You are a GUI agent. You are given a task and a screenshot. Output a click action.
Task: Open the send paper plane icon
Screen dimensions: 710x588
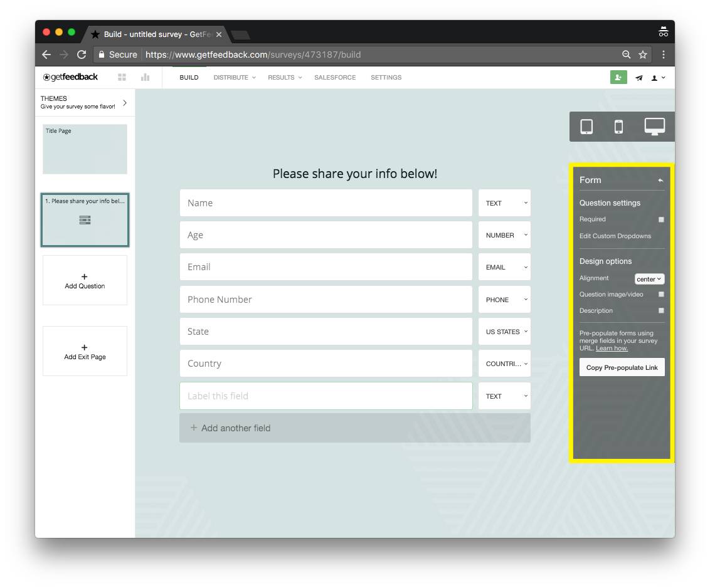click(x=638, y=76)
